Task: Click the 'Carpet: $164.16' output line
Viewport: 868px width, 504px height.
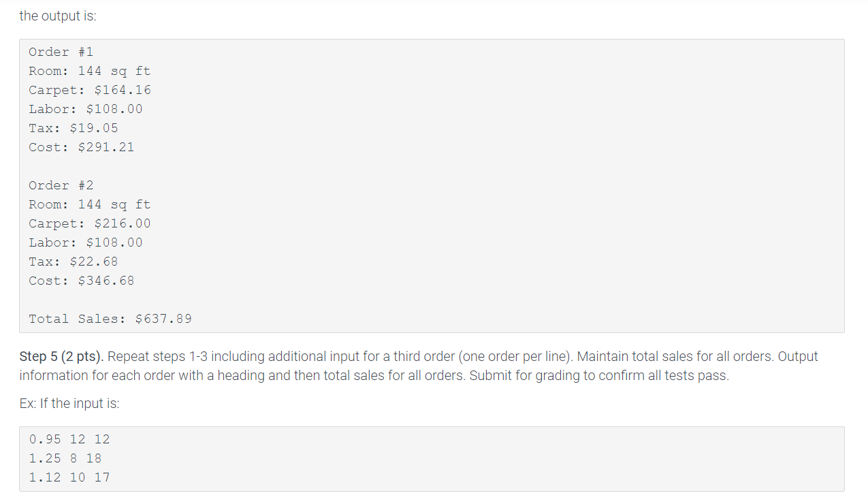Action: [90, 91]
